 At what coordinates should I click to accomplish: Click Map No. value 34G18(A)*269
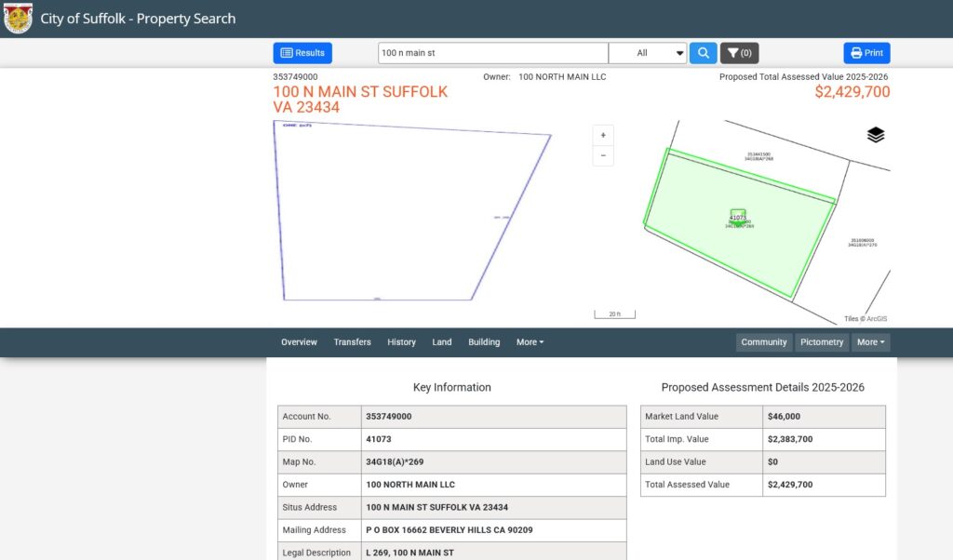[x=395, y=461]
